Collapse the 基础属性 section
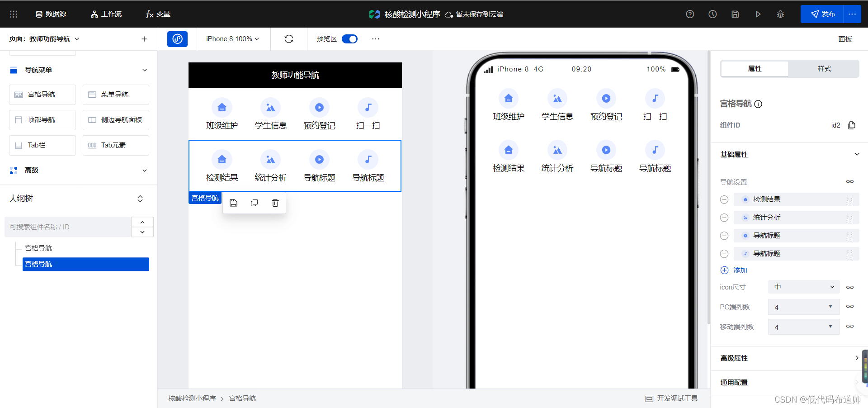The height and width of the screenshot is (408, 868). 857,154
